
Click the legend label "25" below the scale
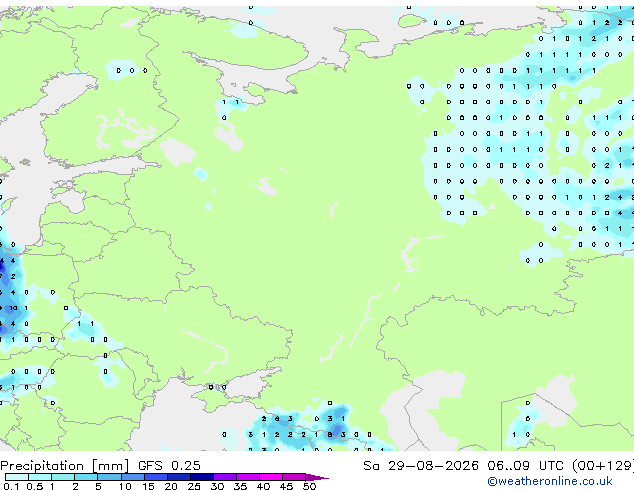point(194,486)
